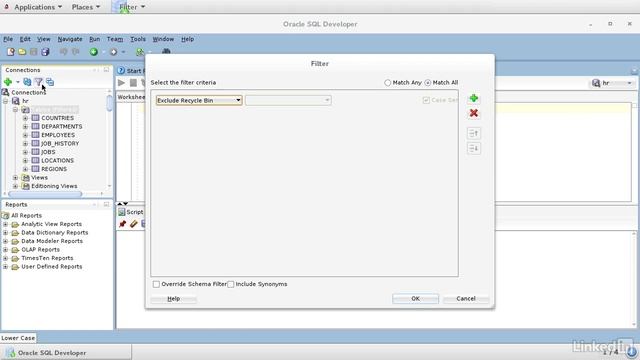The width and height of the screenshot is (640, 360).
Task: Click the worksheet Stop square icon
Action: click(x=133, y=83)
